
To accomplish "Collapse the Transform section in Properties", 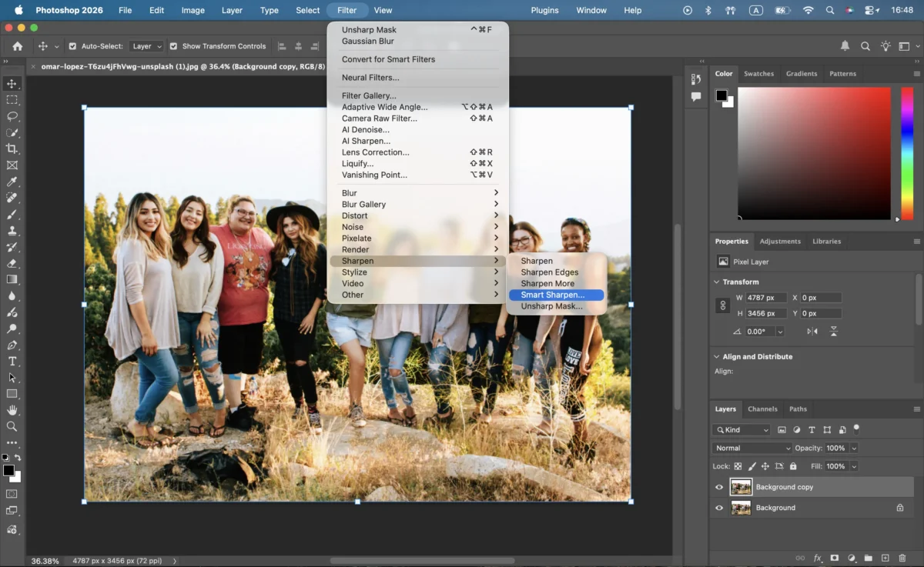I will (x=716, y=282).
